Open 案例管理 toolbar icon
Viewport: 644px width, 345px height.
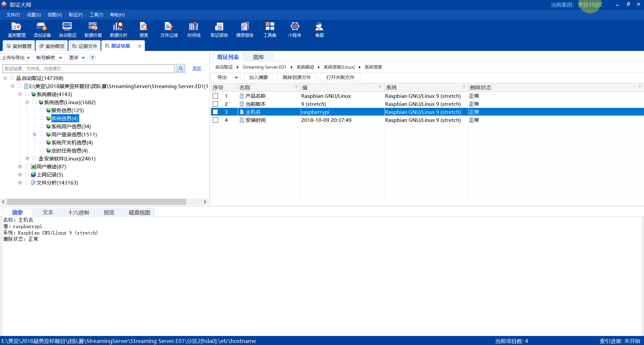16,29
